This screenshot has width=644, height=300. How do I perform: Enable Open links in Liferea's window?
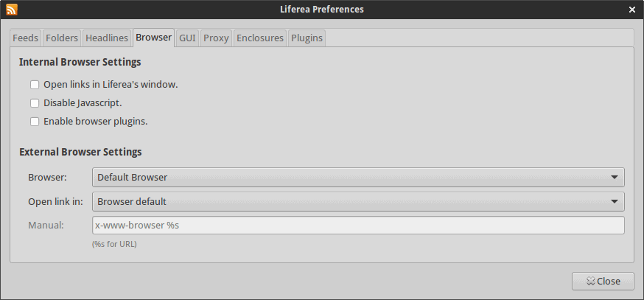tap(35, 85)
